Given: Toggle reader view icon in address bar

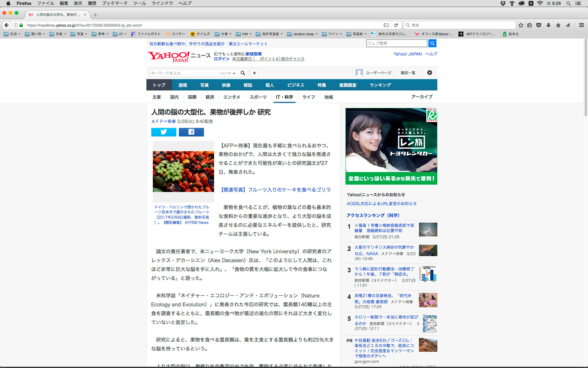Looking at the screenshot, I should click(386, 25).
